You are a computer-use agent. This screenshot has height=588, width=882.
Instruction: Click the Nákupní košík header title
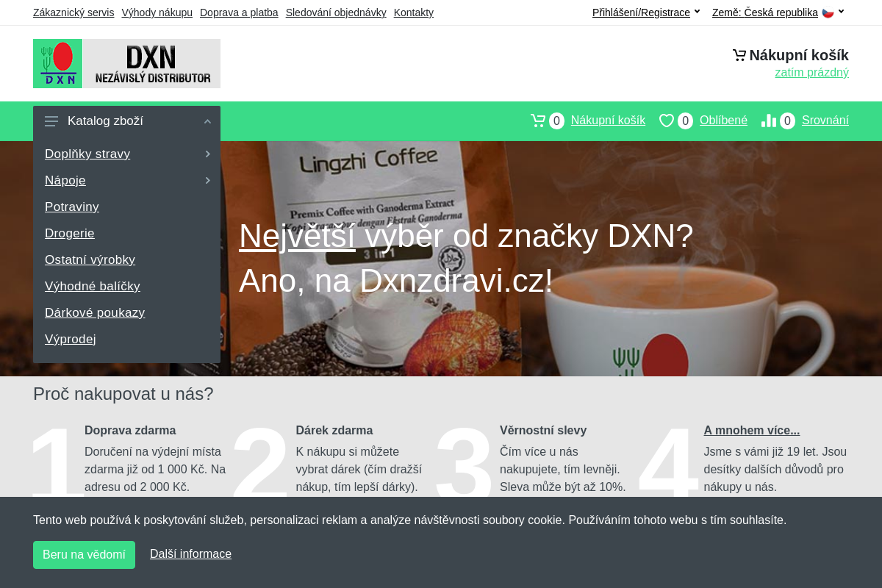(799, 55)
